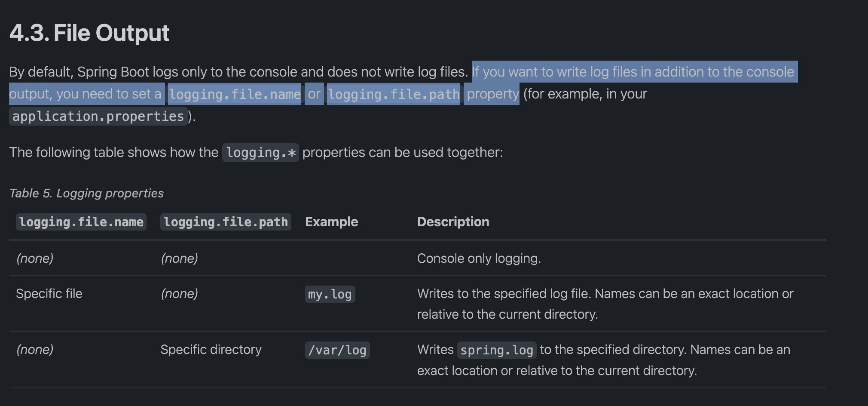868x406 pixels.
Task: Click the 'Console only logging.' description cell
Action: (x=479, y=258)
